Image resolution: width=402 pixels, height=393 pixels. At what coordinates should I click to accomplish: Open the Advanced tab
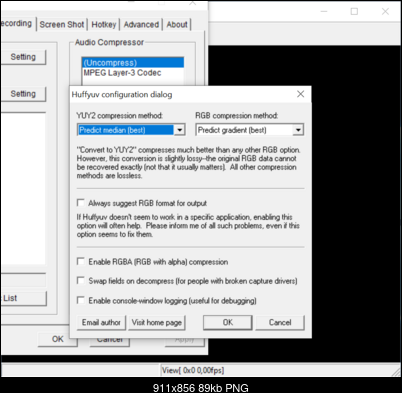coord(141,25)
